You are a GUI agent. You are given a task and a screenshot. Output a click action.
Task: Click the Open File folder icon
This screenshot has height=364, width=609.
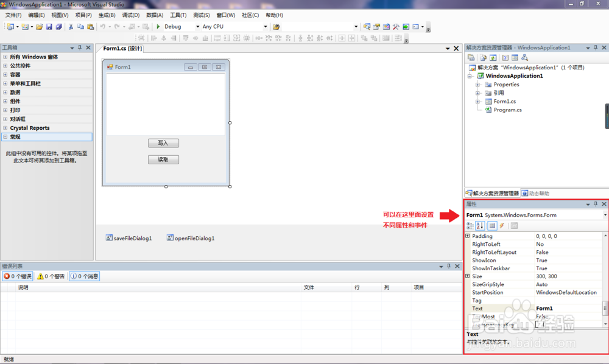tap(39, 26)
